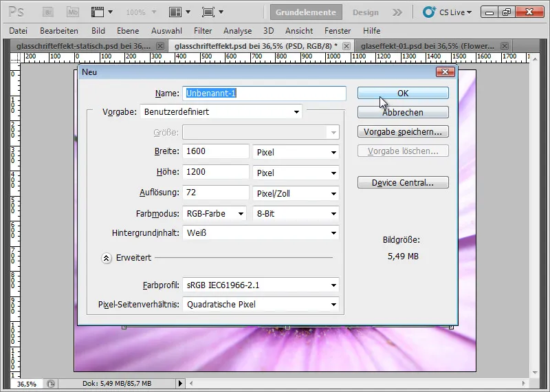
Task: Click Vorgabe speichern button
Action: point(403,131)
